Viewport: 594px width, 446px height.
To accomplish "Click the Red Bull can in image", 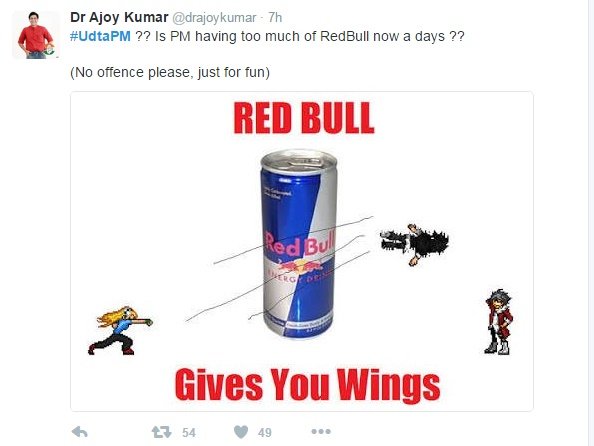I will coord(299,244).
